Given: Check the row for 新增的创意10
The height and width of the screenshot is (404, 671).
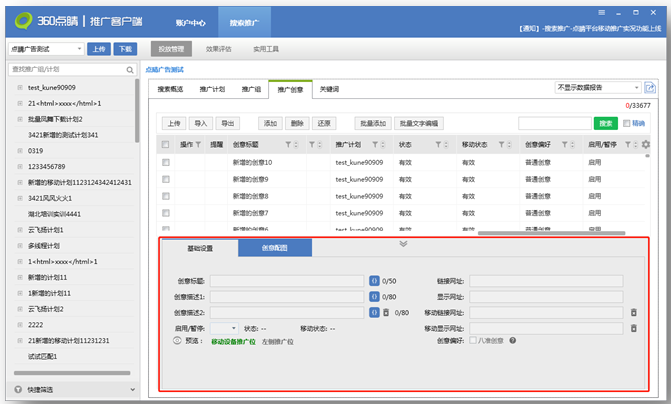Looking at the screenshot, I should (x=166, y=162).
